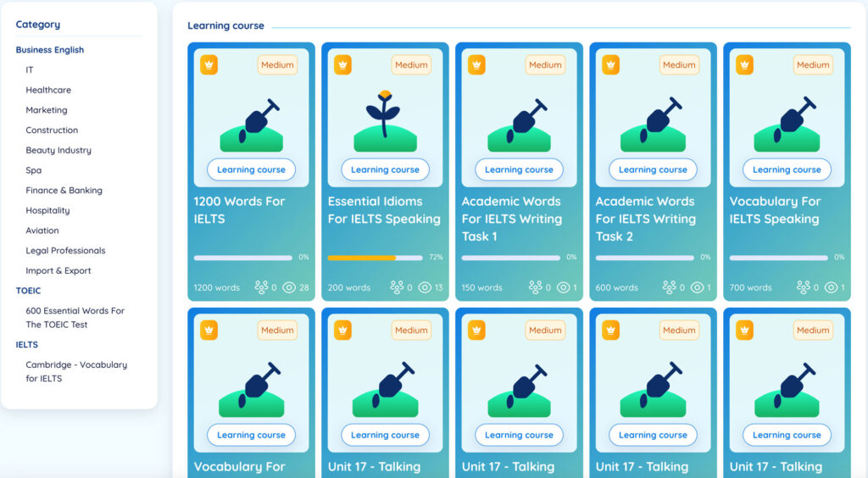Viewport: 868px width, 478px height.
Task: Open 600 Essential Words For The TOEIC Test
Action: coord(75,318)
